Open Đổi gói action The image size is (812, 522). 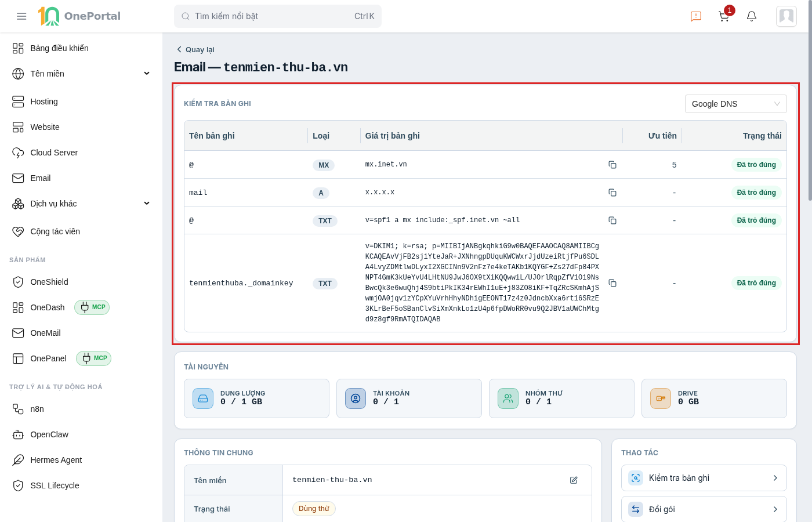(x=704, y=509)
